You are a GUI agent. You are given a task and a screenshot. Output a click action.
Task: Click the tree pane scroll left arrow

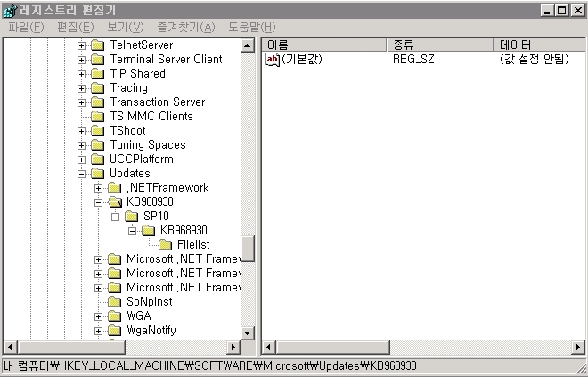[10, 347]
